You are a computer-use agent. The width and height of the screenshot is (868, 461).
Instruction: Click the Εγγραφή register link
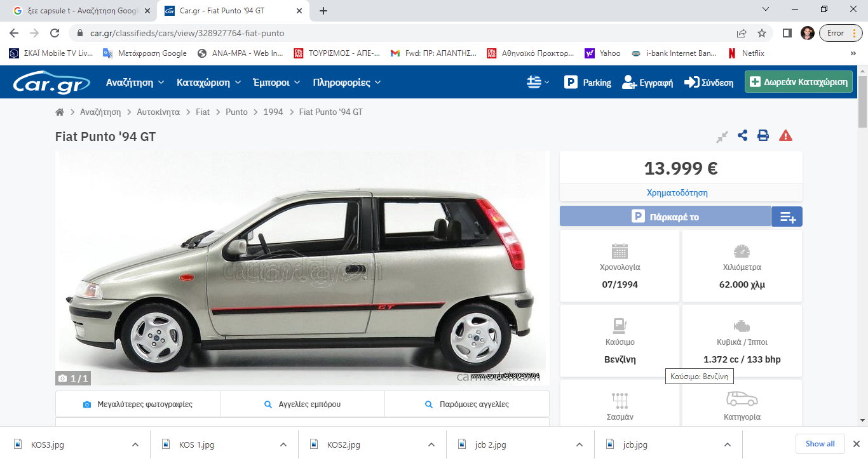648,83
